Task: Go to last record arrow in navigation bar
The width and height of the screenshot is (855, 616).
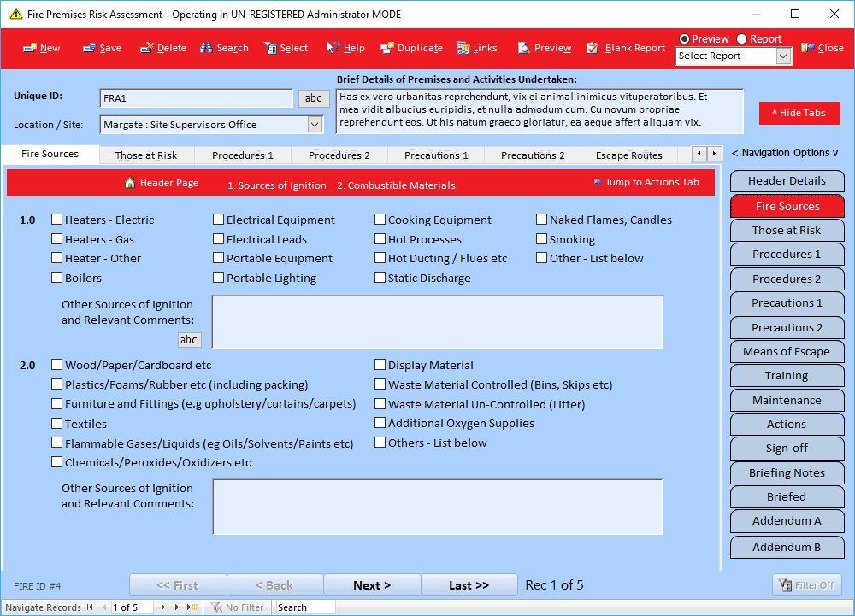Action: click(177, 607)
